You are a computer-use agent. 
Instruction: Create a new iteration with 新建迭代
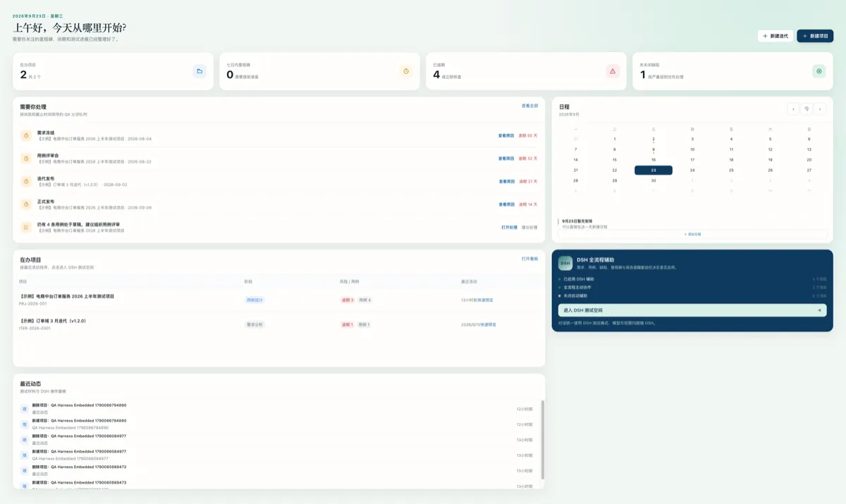pyautogui.click(x=775, y=36)
